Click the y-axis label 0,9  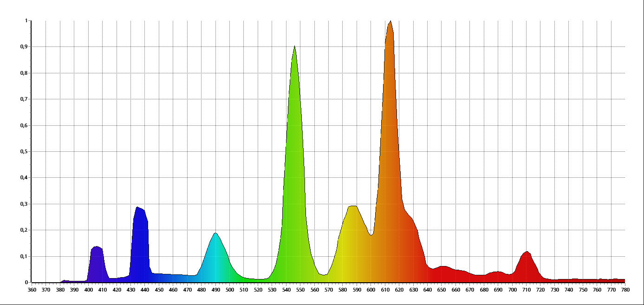pos(25,47)
